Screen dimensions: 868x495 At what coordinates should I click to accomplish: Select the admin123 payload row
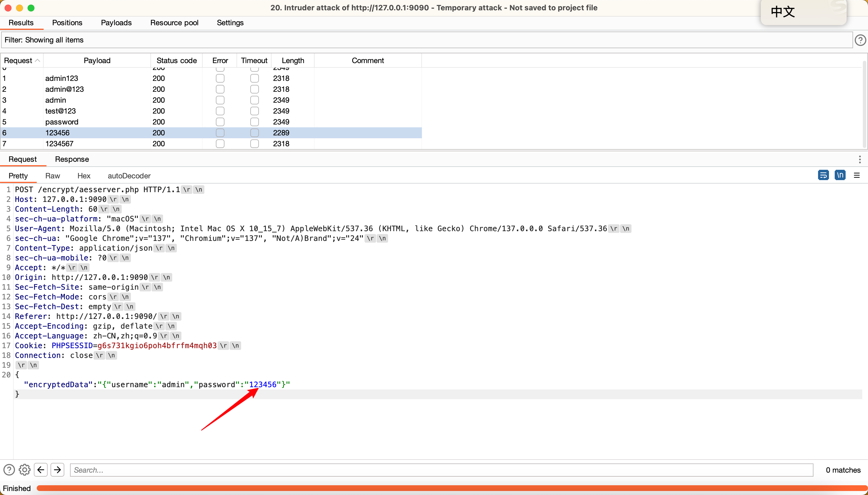click(211, 79)
